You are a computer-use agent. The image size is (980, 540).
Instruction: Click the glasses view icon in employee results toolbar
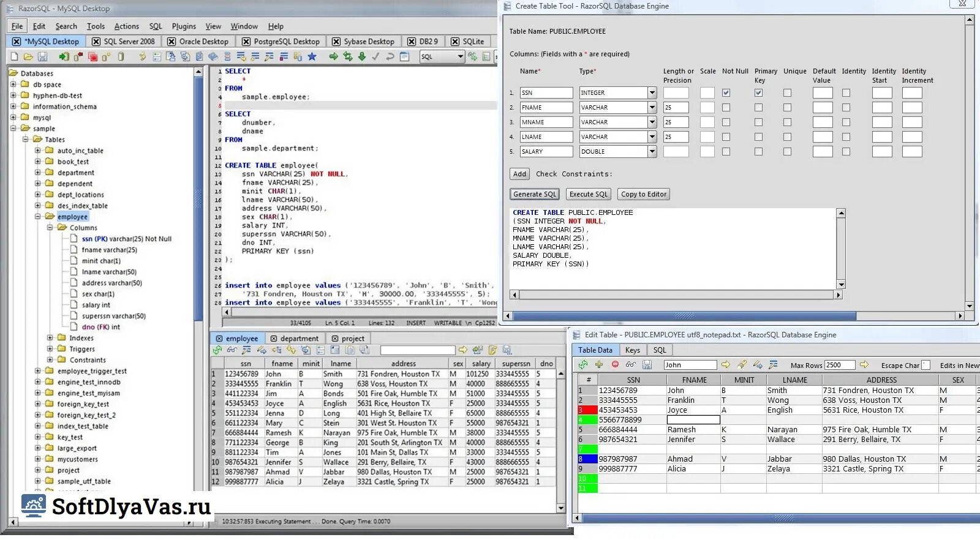click(x=232, y=350)
